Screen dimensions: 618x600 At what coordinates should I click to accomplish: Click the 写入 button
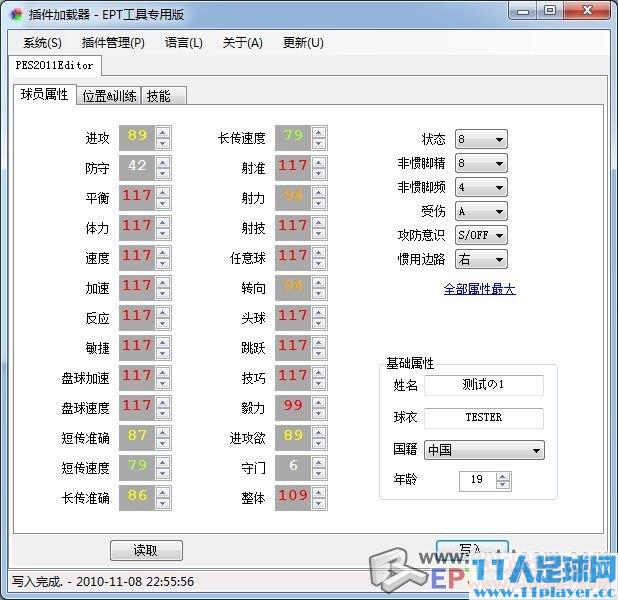click(x=472, y=549)
